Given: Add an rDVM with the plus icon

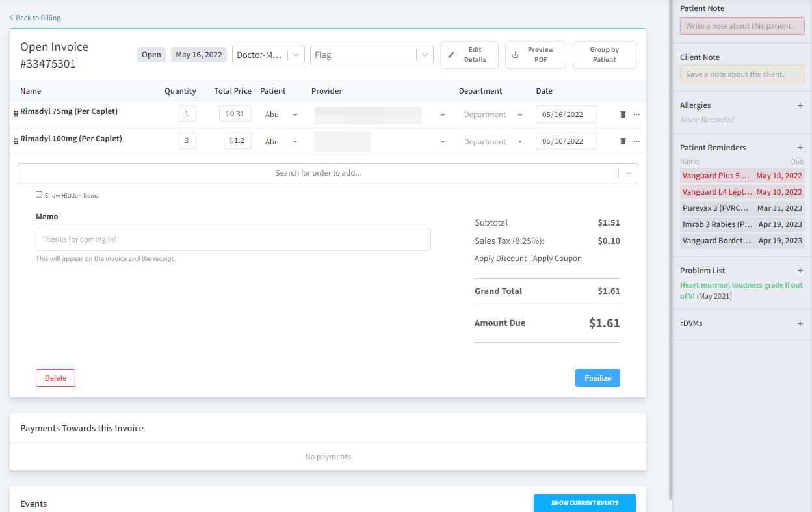Looking at the screenshot, I should [x=800, y=323].
